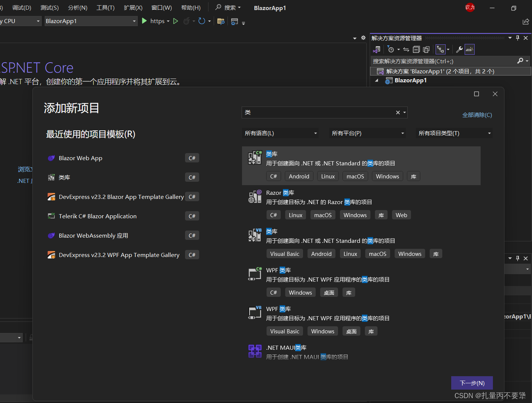Toggle nested hierarchy view in Solution Explorer
This screenshot has height=403, width=532.
[x=440, y=50]
